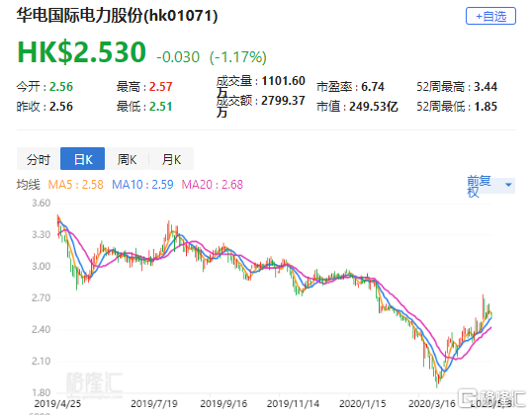Click the 1.80 y-axis label

pos(42,392)
